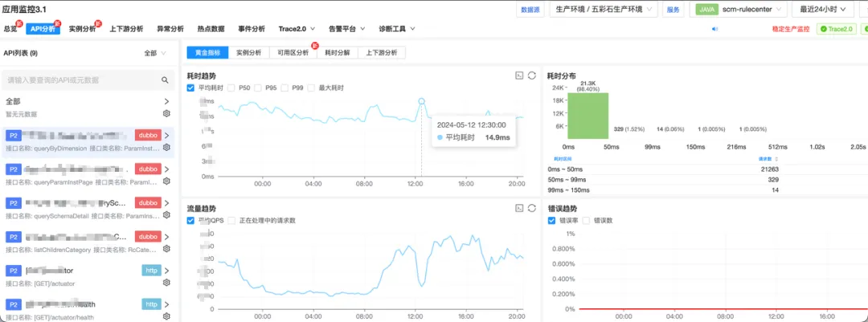The width and height of the screenshot is (868, 322).
Task: Click the search magnifier in API list
Action: (x=165, y=80)
